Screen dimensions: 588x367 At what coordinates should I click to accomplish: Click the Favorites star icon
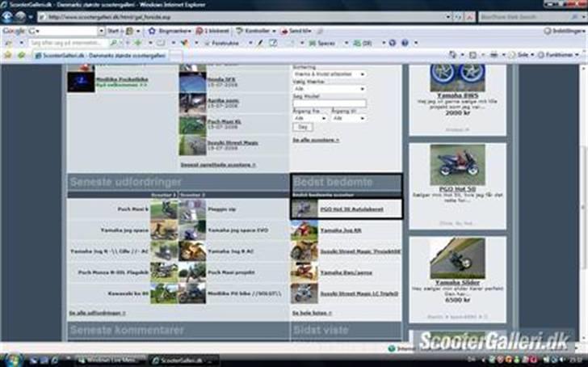coord(8,55)
